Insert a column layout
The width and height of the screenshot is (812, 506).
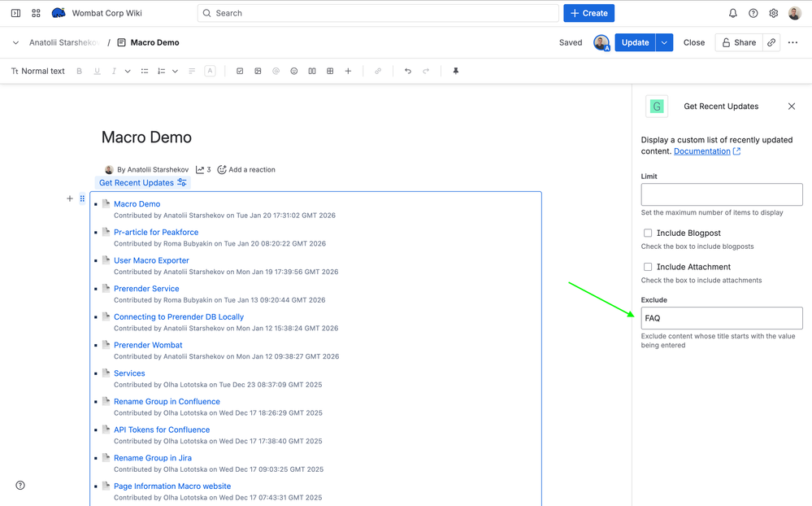312,71
